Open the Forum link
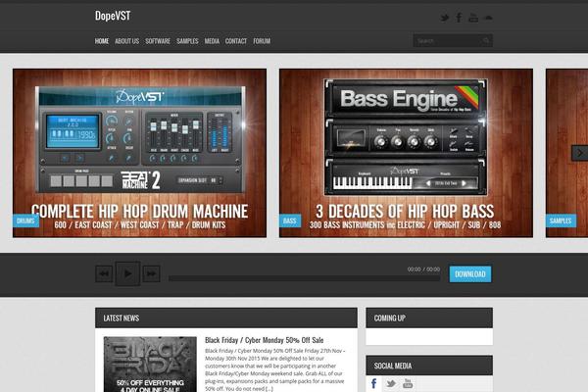 click(262, 41)
